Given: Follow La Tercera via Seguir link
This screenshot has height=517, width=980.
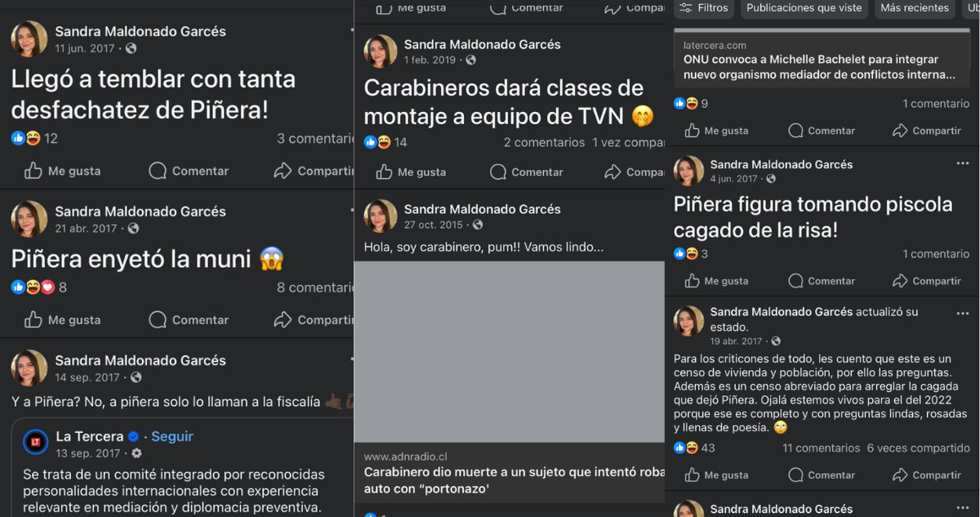Looking at the screenshot, I should 172,437.
